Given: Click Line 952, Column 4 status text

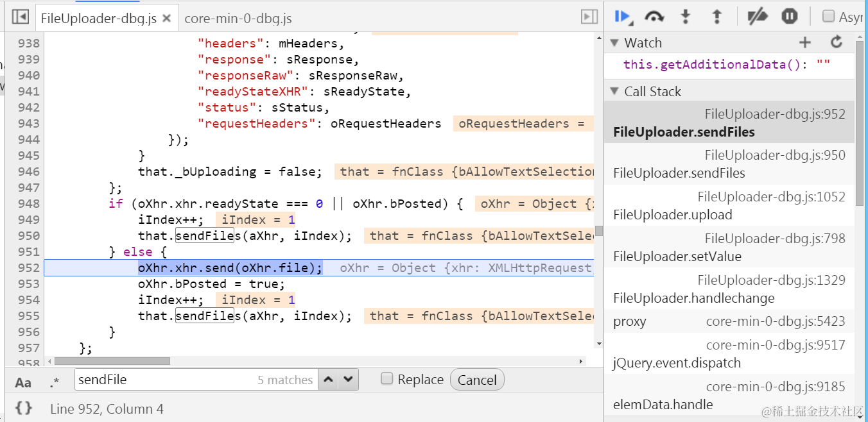Looking at the screenshot, I should (x=107, y=409).
